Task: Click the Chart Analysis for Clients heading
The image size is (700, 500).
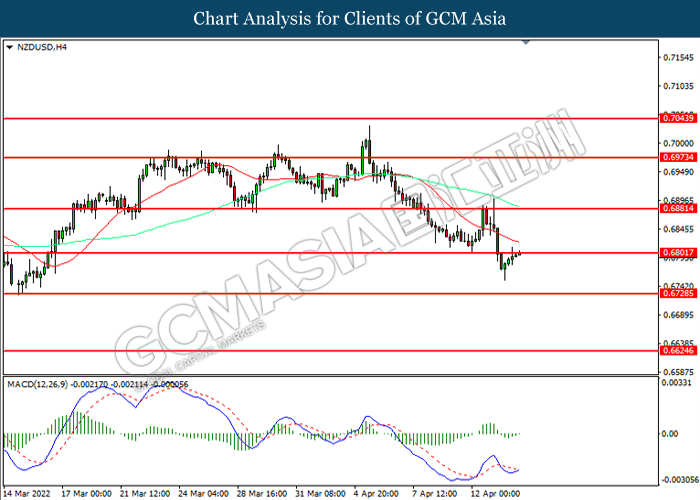Action: pyautogui.click(x=350, y=18)
